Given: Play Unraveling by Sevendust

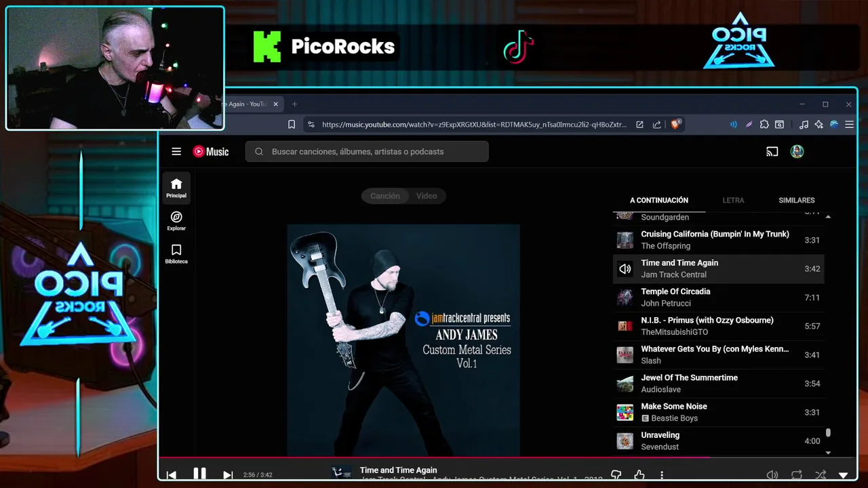Looking at the screenshot, I should [718, 441].
